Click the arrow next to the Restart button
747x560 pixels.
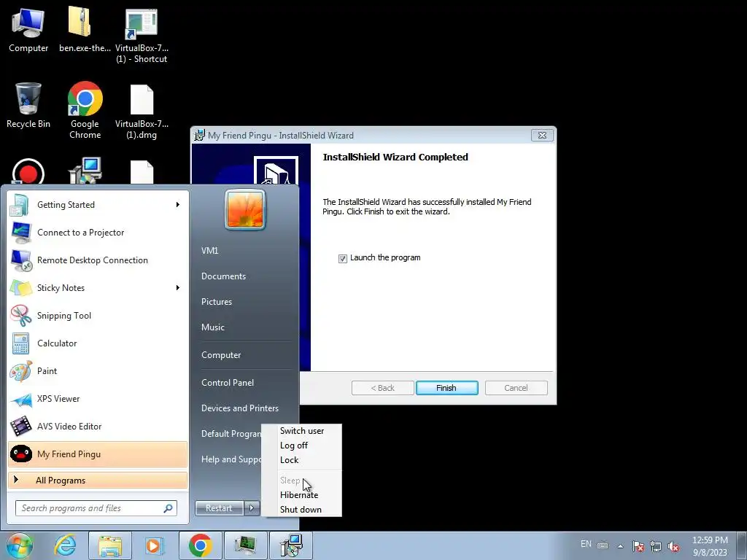point(252,508)
